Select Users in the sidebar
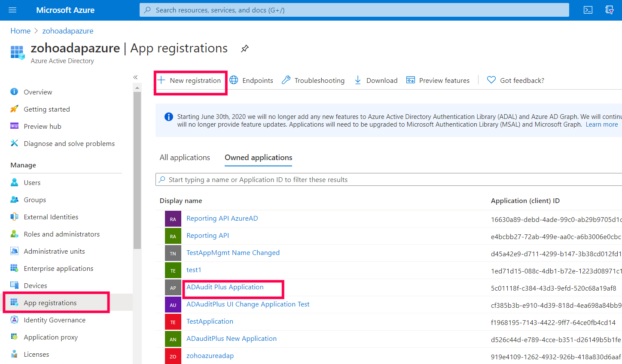622x364 pixels. [x=31, y=182]
